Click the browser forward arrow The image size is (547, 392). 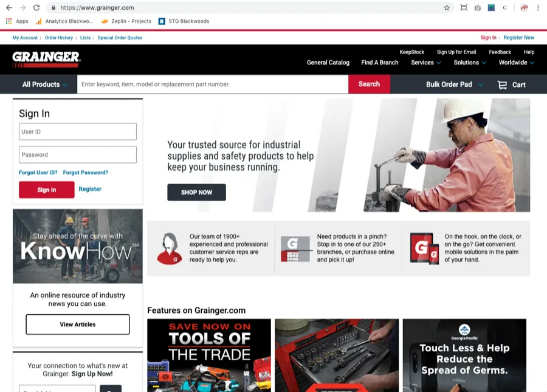[22, 8]
